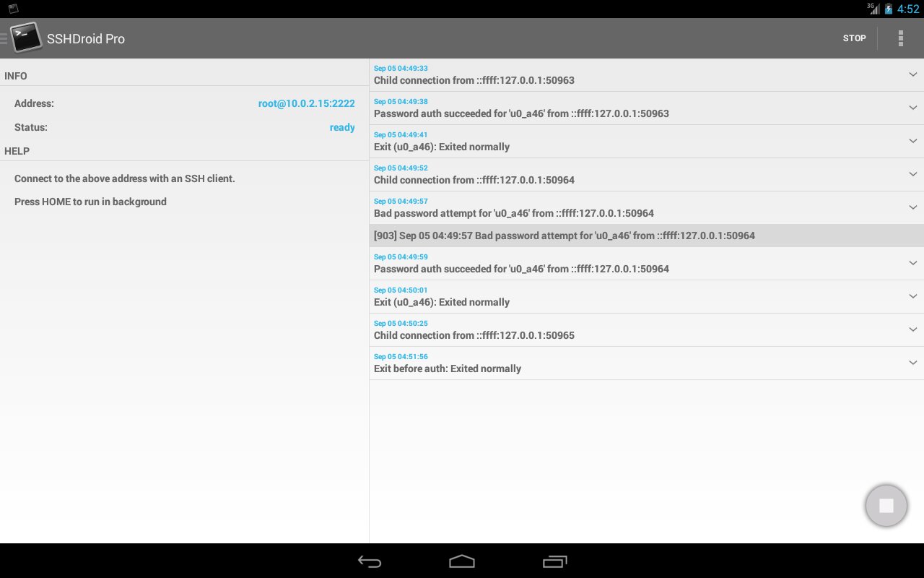
Task: Expand the 04:49:41 exited normally entry
Action: (912, 141)
